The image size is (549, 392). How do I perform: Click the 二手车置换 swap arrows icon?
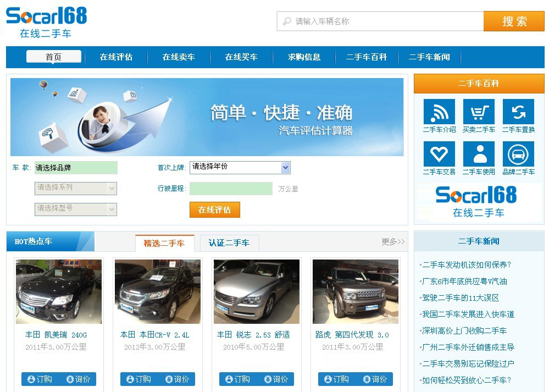click(518, 112)
